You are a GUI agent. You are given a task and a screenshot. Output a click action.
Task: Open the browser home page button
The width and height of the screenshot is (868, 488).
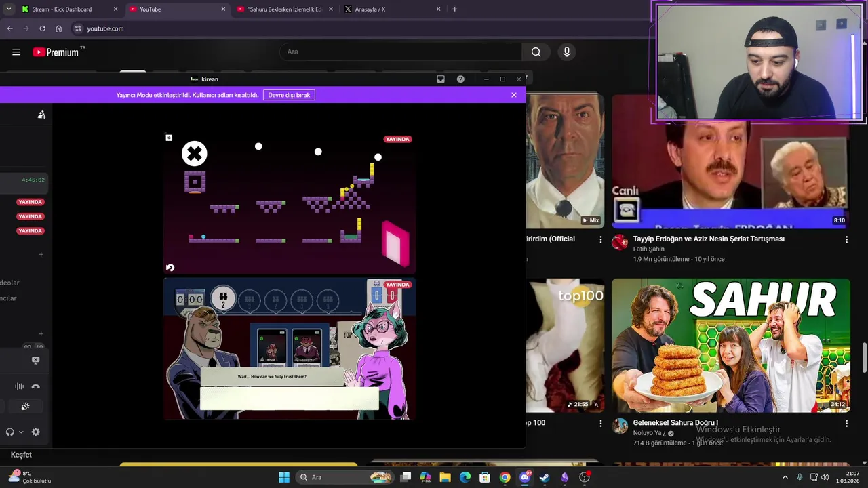(x=58, y=28)
